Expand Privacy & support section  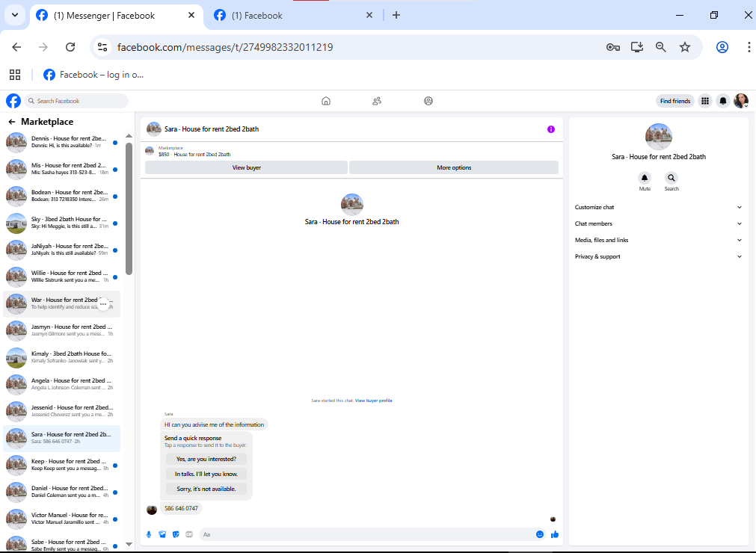pos(658,257)
